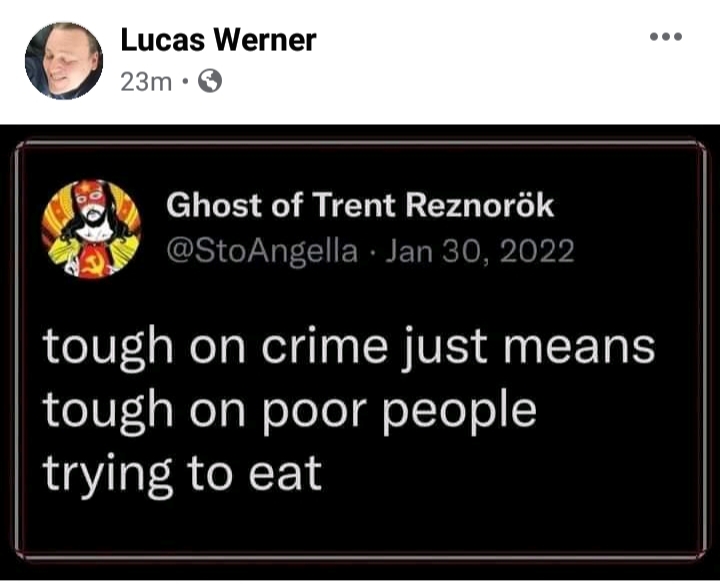Open Lucas Werner name link
The height and width of the screenshot is (586, 720).
[218, 40]
